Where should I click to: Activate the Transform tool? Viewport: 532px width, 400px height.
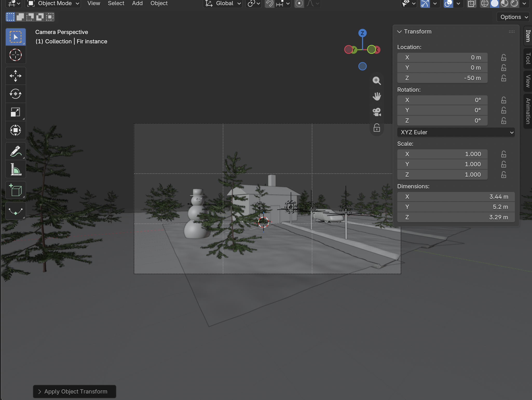coord(16,130)
